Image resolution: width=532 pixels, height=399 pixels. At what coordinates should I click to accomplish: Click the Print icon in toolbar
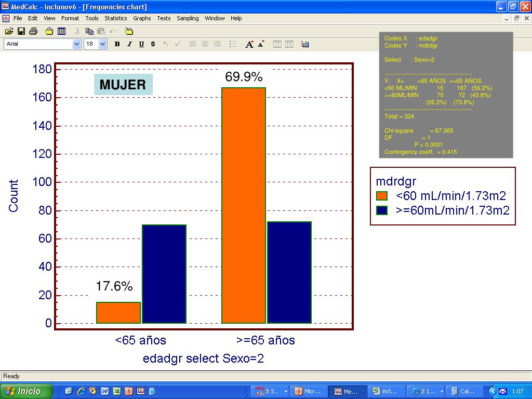[x=33, y=32]
